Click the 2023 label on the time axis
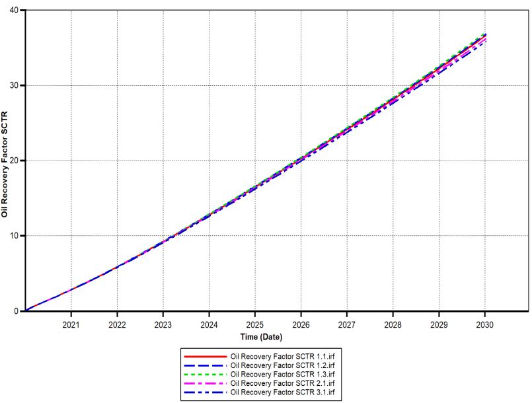The height and width of the screenshot is (403, 532). click(163, 324)
